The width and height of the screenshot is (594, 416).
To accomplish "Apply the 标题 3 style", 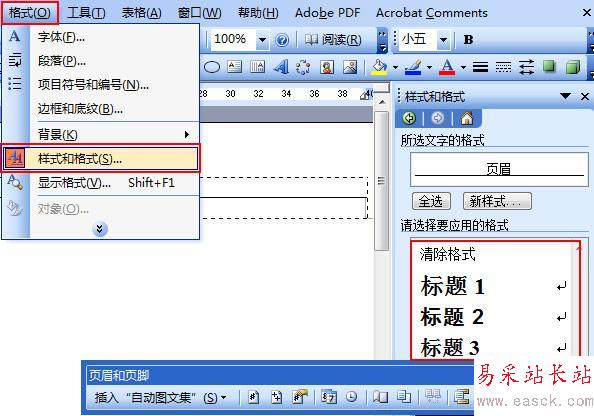I will (x=492, y=347).
